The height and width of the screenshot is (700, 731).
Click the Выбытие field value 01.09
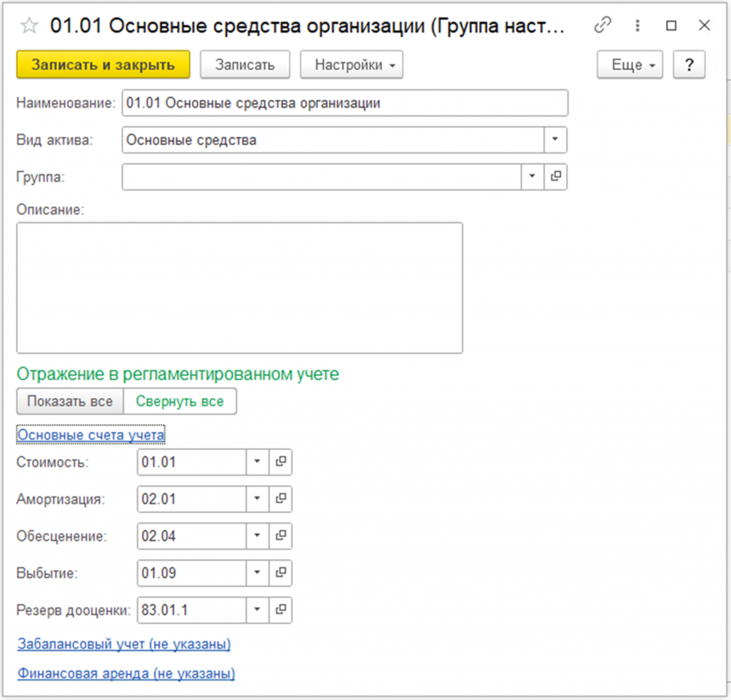191,572
